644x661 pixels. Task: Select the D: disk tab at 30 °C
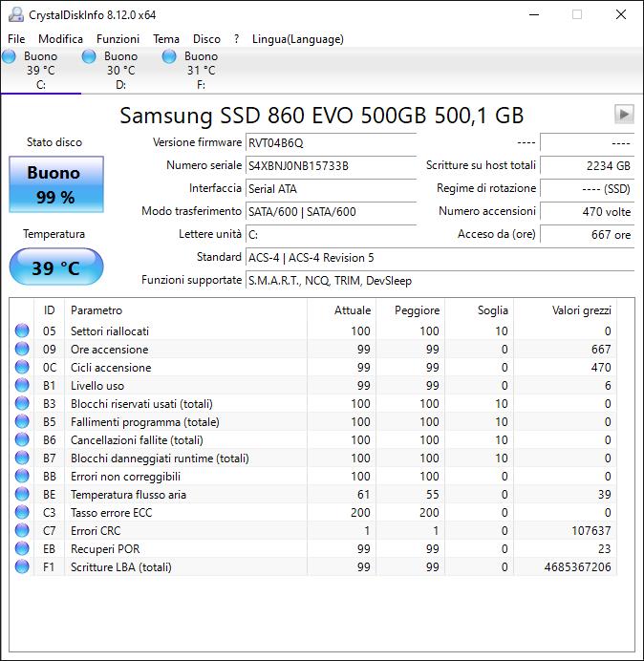tap(120, 70)
